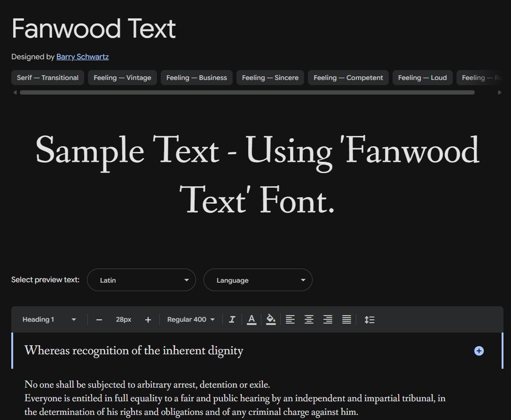Align text right
This screenshot has width=511, height=420.
click(x=328, y=319)
